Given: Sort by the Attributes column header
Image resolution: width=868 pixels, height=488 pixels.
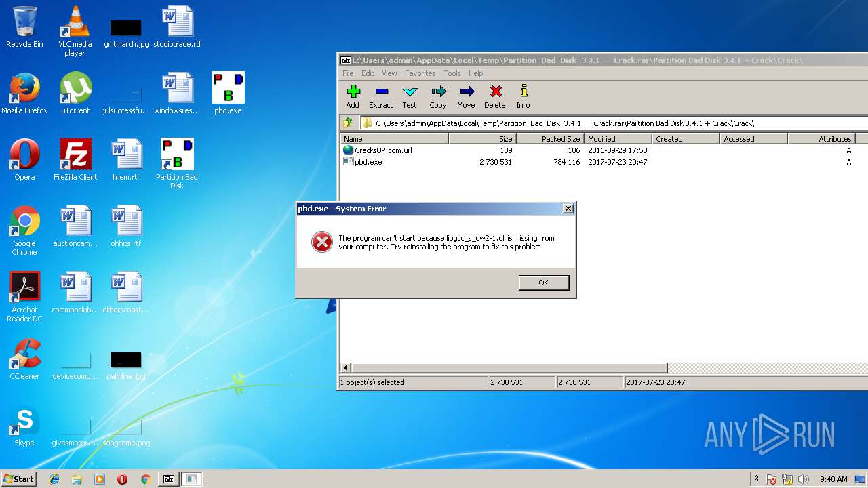Looking at the screenshot, I should coord(821,138).
